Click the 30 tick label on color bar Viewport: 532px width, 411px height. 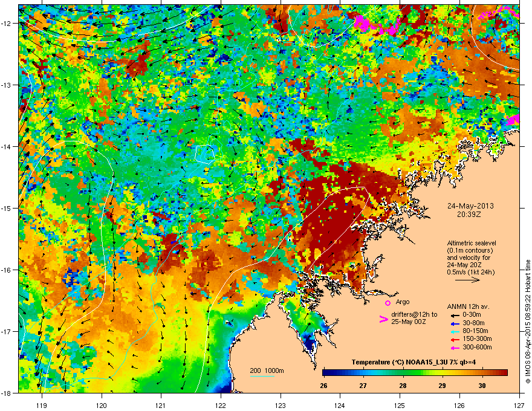[482, 386]
